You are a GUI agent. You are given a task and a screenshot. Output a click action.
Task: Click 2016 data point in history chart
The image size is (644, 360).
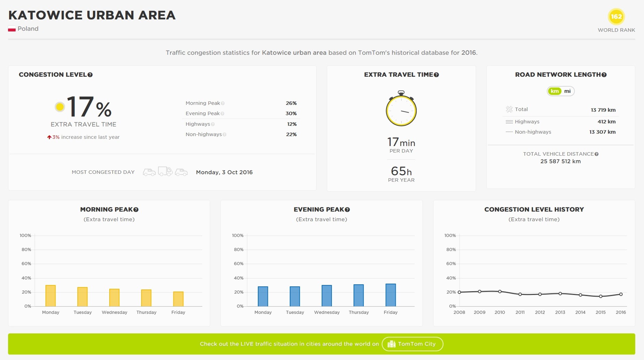[621, 294]
